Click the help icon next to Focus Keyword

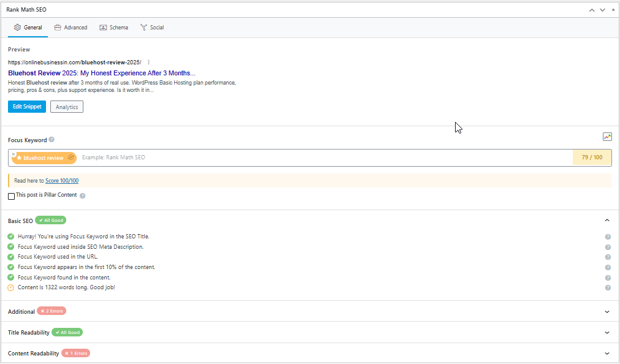(x=52, y=140)
